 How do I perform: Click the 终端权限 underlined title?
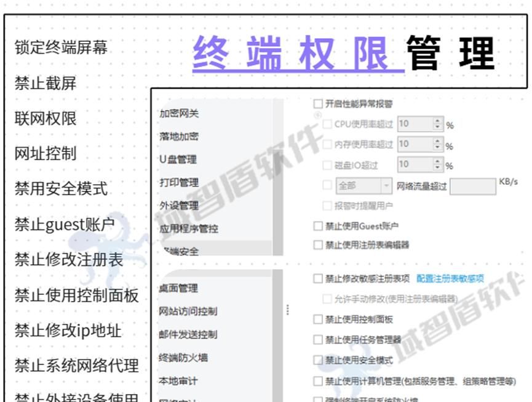pyautogui.click(x=298, y=54)
